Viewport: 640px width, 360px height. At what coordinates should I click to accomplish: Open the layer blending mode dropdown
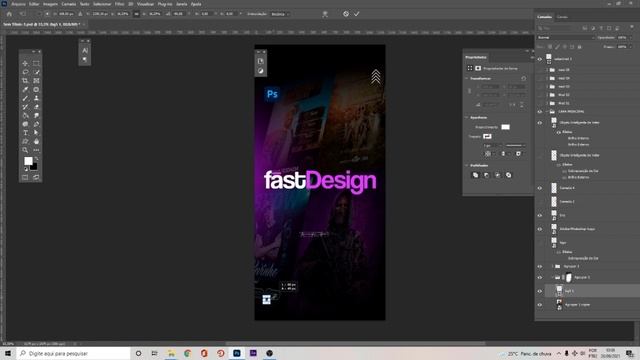tap(566, 38)
